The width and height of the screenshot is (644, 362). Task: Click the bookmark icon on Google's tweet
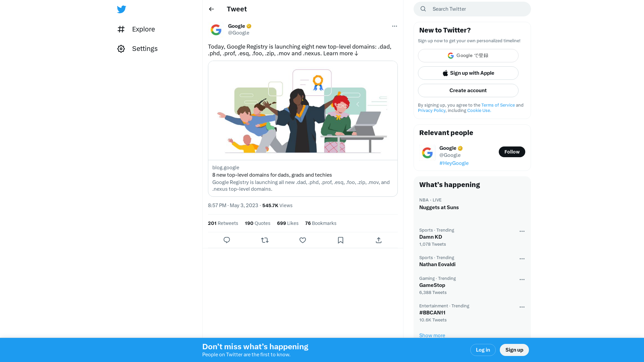(x=340, y=240)
